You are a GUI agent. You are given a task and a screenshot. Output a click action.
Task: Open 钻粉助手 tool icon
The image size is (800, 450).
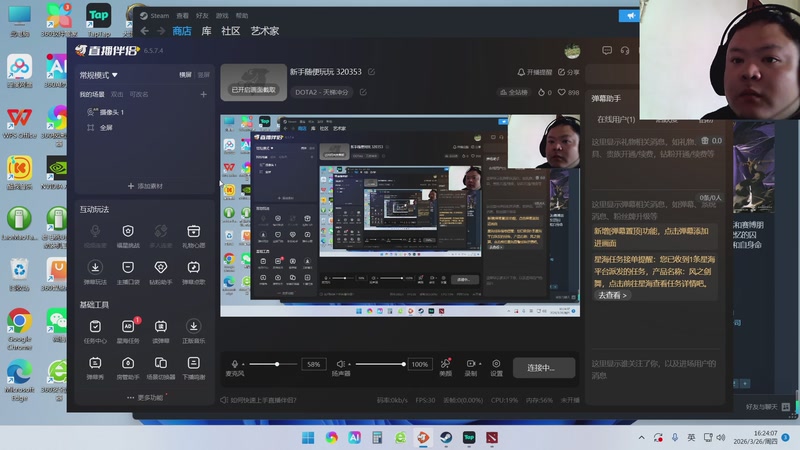pos(161,272)
